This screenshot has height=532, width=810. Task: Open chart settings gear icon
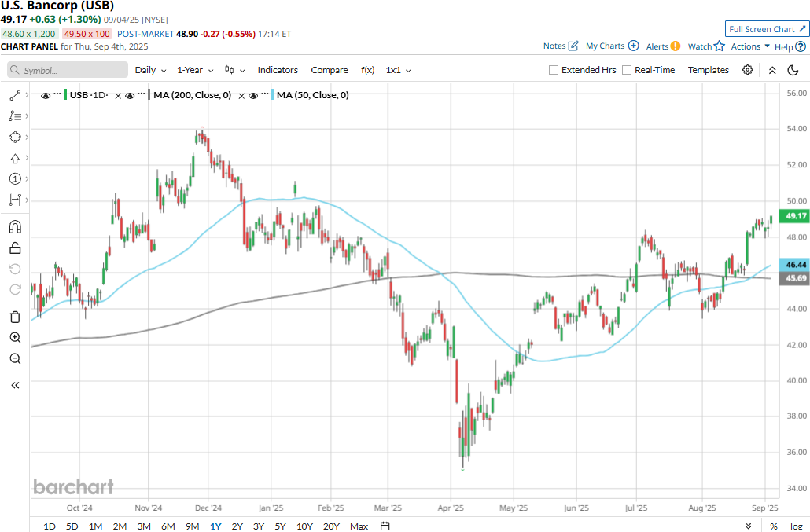click(x=748, y=70)
